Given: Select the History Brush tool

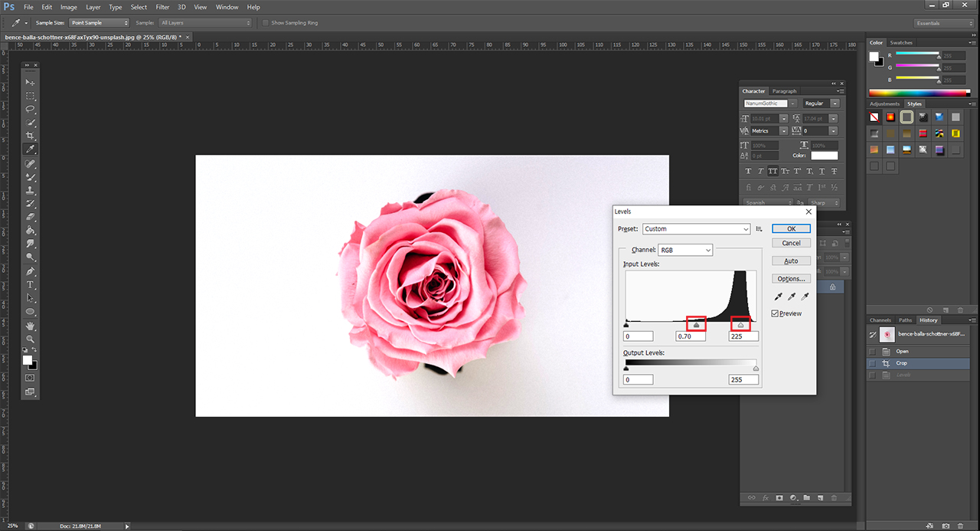Looking at the screenshot, I should 31,204.
